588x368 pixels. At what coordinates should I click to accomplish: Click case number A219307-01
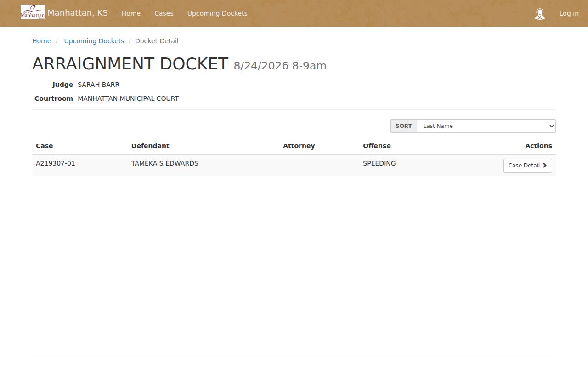(56, 163)
